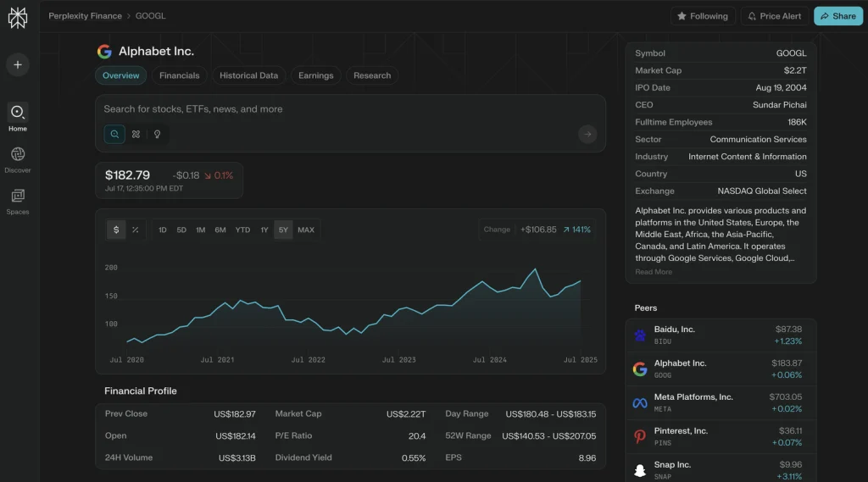The image size is (868, 482).
Task: Select the lightbulb mode icon in the search box
Action: [x=157, y=134]
